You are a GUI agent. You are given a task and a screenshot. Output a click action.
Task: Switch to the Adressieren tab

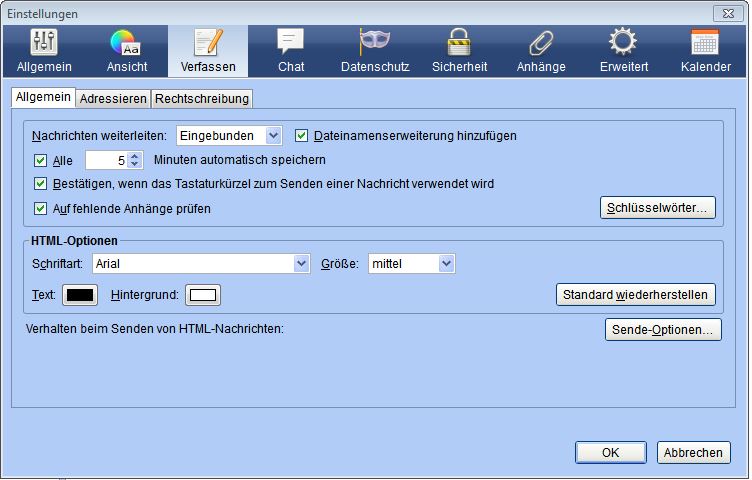point(113,98)
